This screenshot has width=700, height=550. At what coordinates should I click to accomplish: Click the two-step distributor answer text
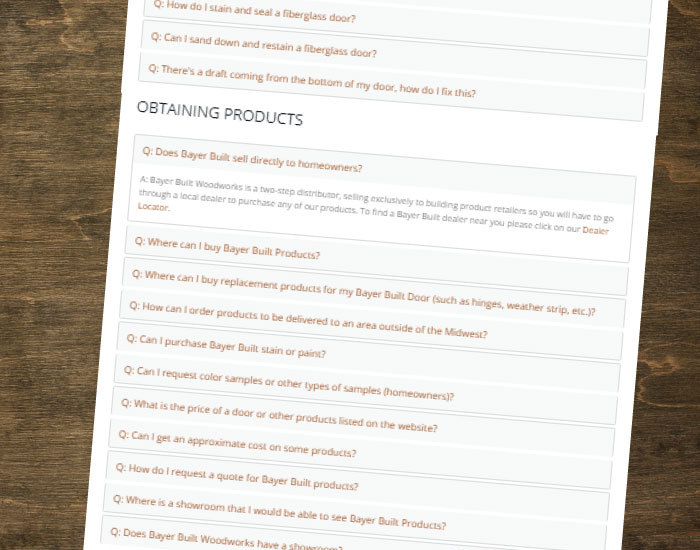click(x=376, y=204)
